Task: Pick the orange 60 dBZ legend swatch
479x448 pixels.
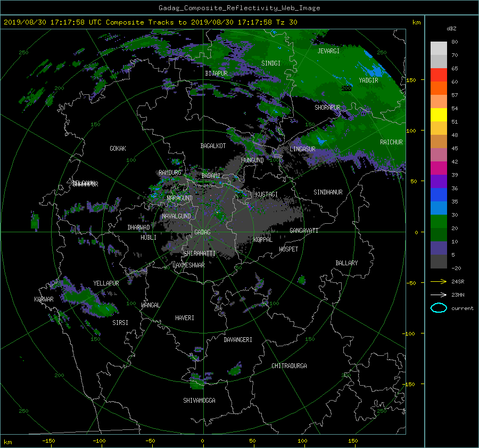Action: [439, 88]
